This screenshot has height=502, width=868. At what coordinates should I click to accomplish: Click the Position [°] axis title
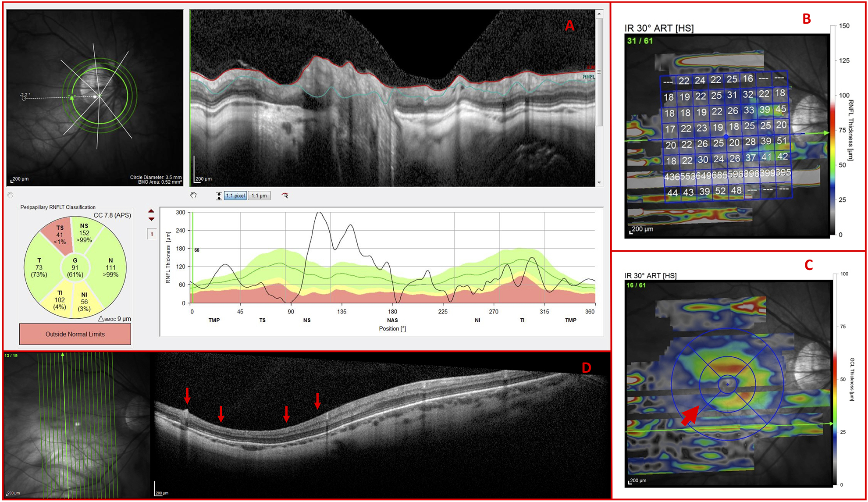(x=392, y=329)
